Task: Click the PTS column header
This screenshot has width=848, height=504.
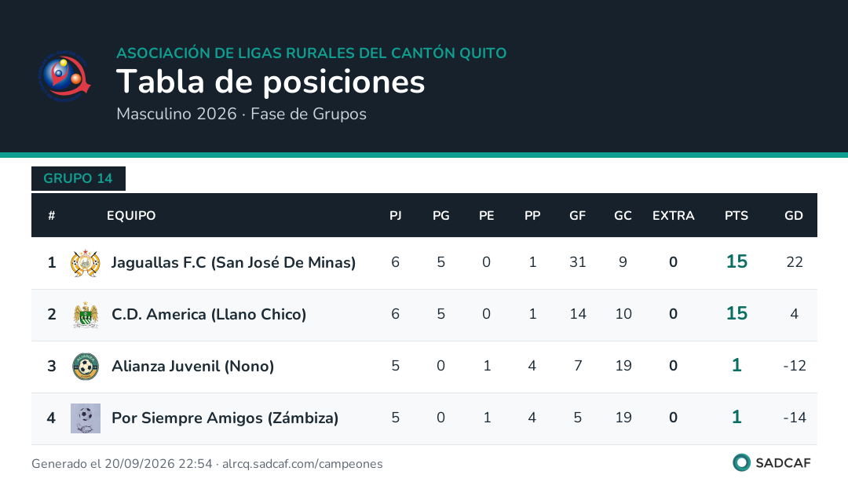Action: coord(736,216)
